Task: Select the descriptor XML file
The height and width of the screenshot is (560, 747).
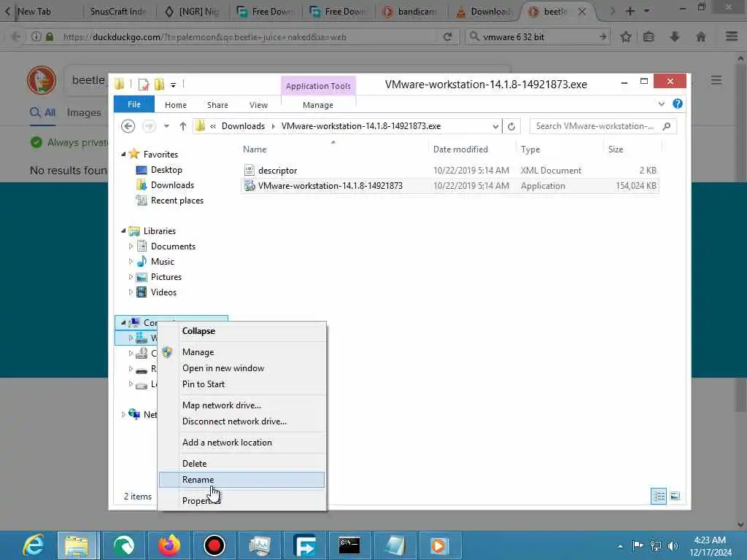Action: (x=450, y=170)
